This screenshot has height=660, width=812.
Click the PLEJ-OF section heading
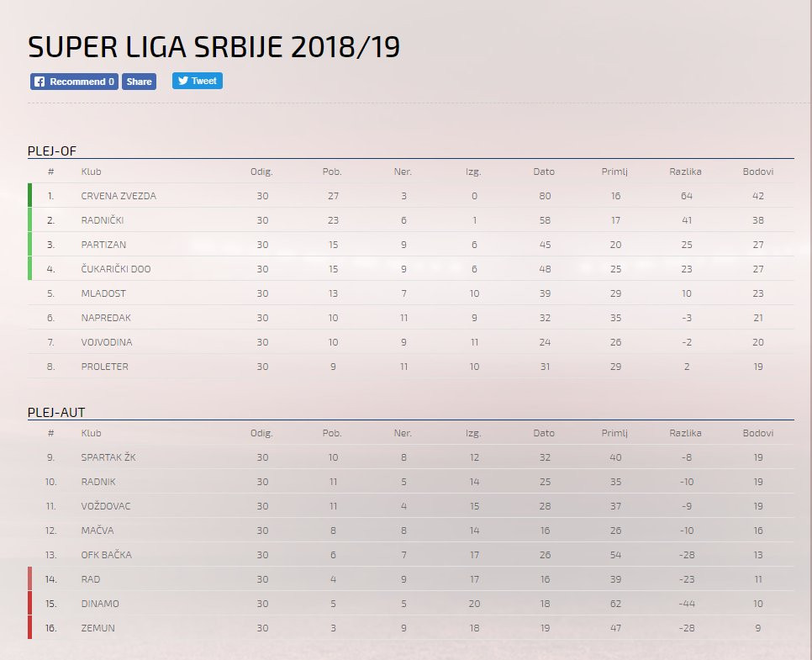point(53,150)
